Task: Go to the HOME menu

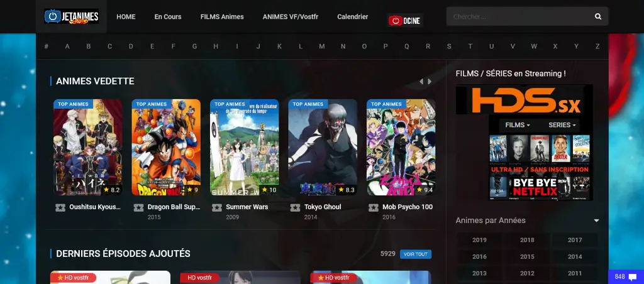Action: pyautogui.click(x=126, y=17)
